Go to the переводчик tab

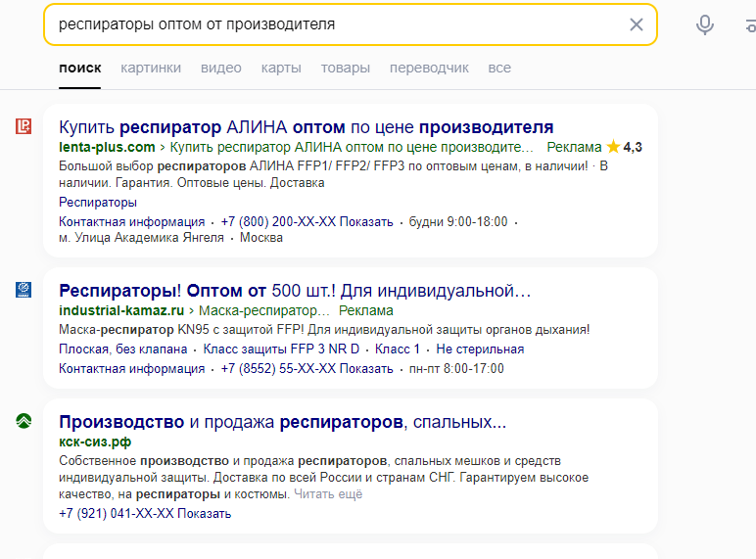(429, 68)
